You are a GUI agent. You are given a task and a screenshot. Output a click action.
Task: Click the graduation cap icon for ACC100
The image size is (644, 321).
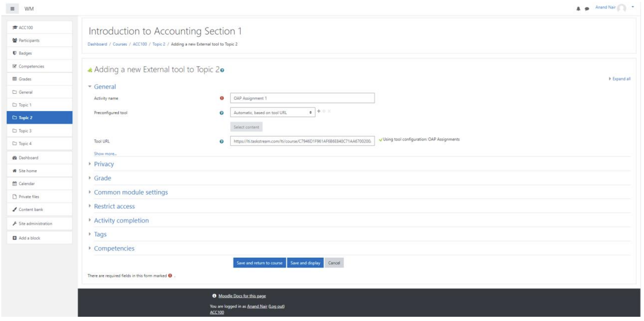point(15,27)
